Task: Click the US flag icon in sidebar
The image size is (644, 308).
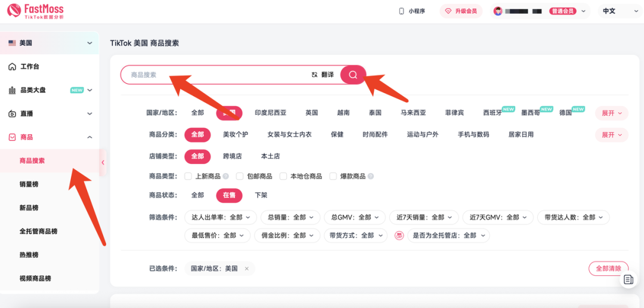Action: tap(12, 43)
